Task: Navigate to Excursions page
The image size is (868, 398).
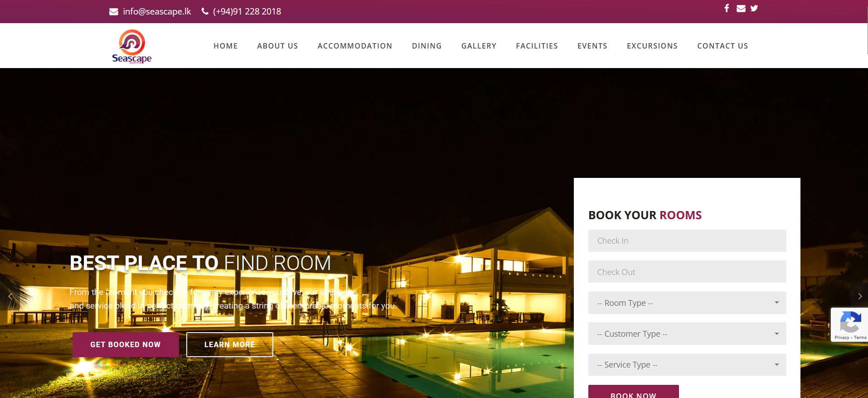Action: tap(652, 46)
